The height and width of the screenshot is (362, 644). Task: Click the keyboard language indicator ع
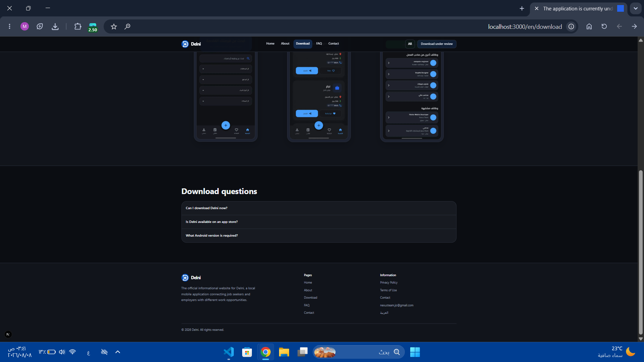coord(89,352)
